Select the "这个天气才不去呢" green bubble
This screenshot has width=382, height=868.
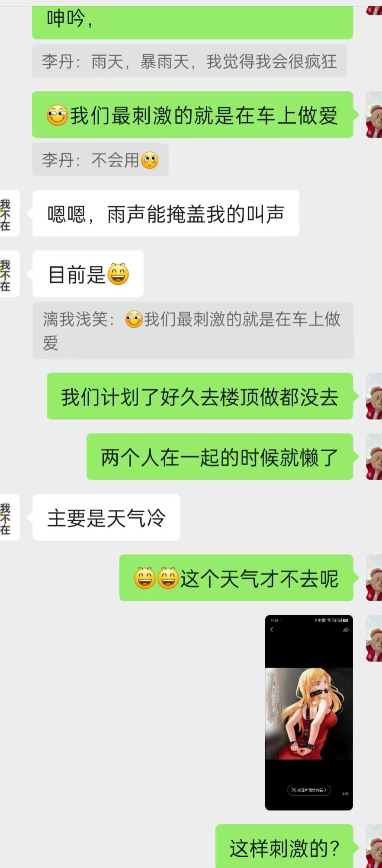coord(236,578)
